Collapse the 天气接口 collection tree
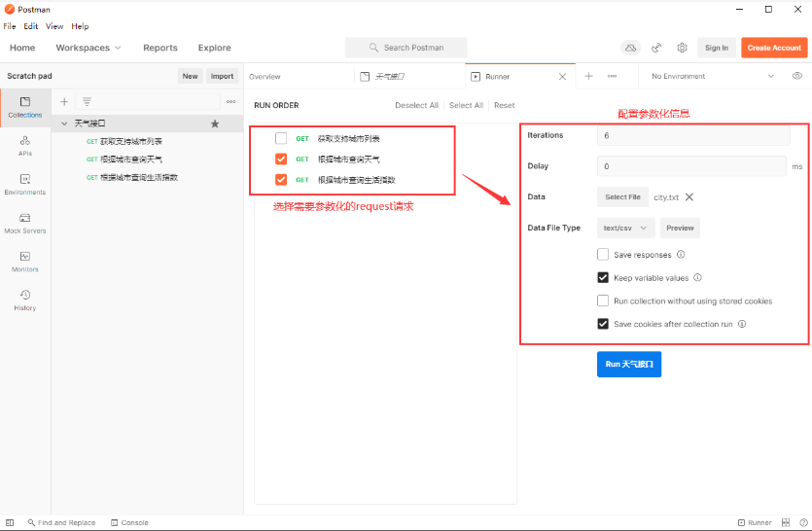This screenshot has height=531, width=812. pyautogui.click(x=64, y=124)
